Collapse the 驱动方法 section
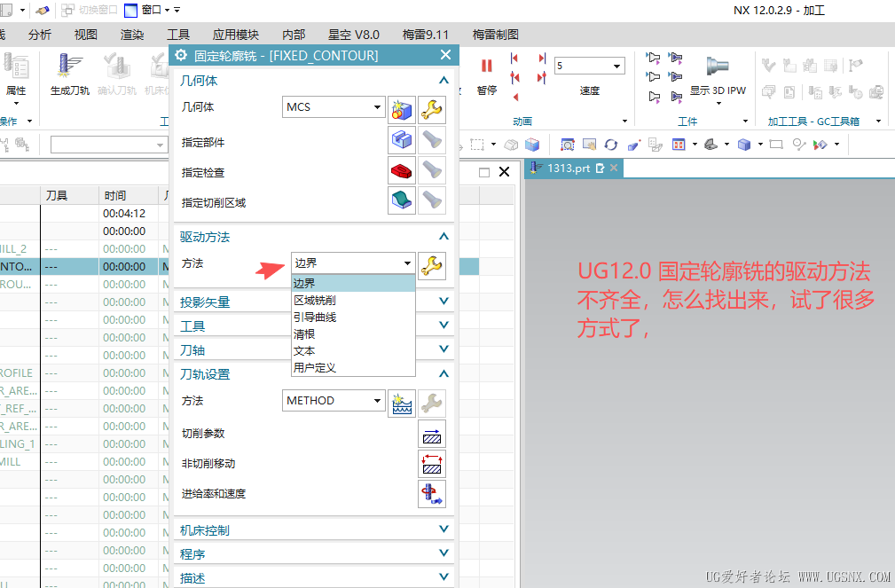The image size is (895, 588). (444, 236)
